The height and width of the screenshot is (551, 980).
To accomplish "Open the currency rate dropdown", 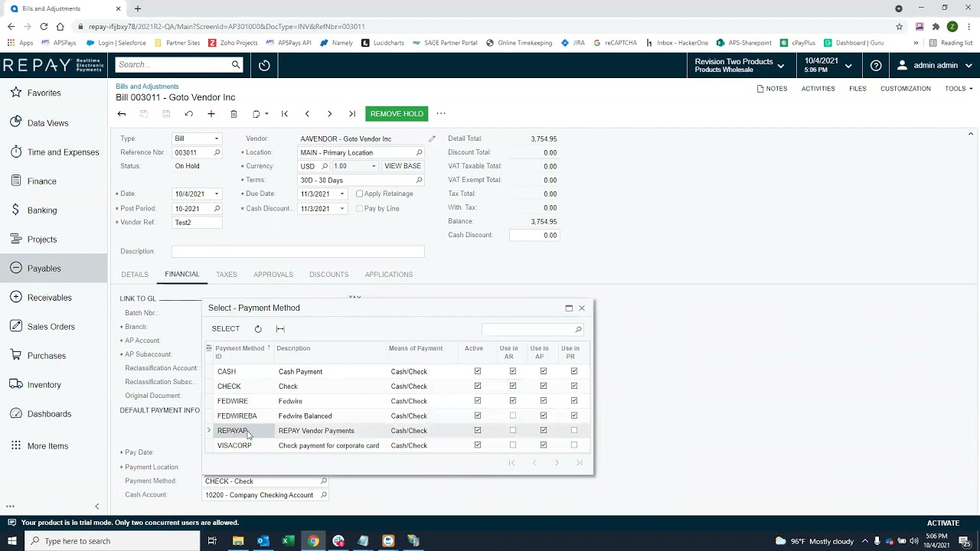I will (374, 166).
